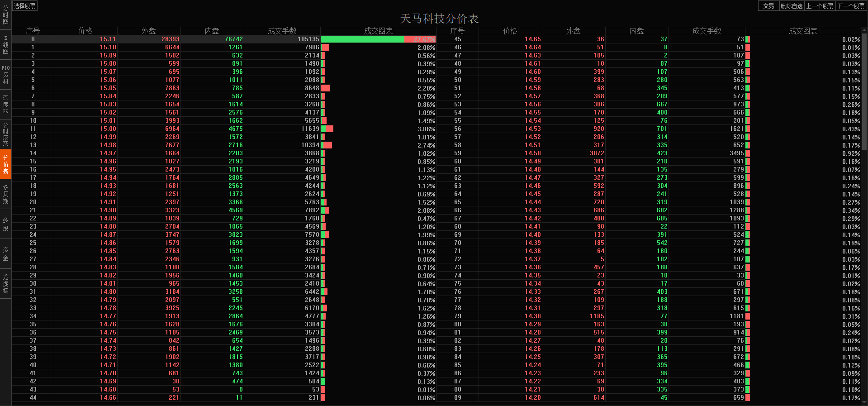Click outer volume value 28393
868x406 pixels.
pos(171,39)
